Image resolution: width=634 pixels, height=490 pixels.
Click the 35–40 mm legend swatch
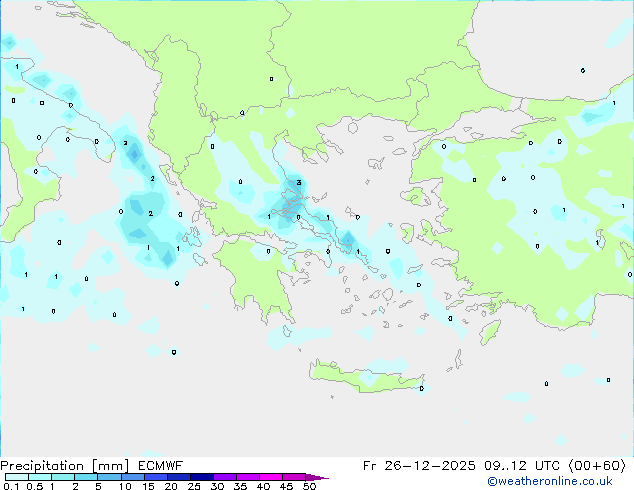coord(248,477)
